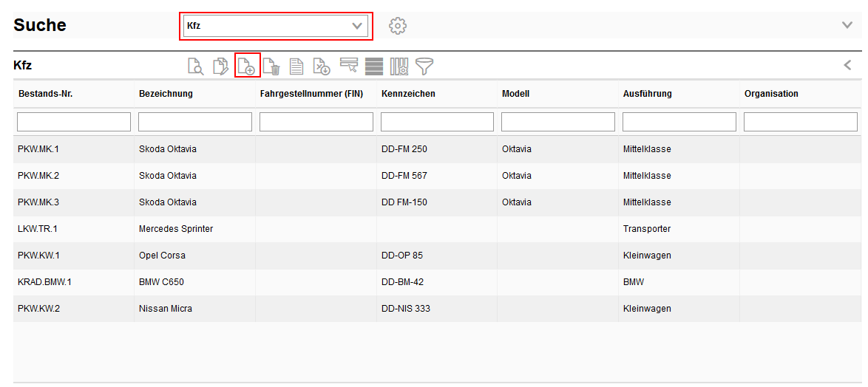Click the funnel filter icon
This screenshot has height=387, width=868.
pyautogui.click(x=424, y=66)
